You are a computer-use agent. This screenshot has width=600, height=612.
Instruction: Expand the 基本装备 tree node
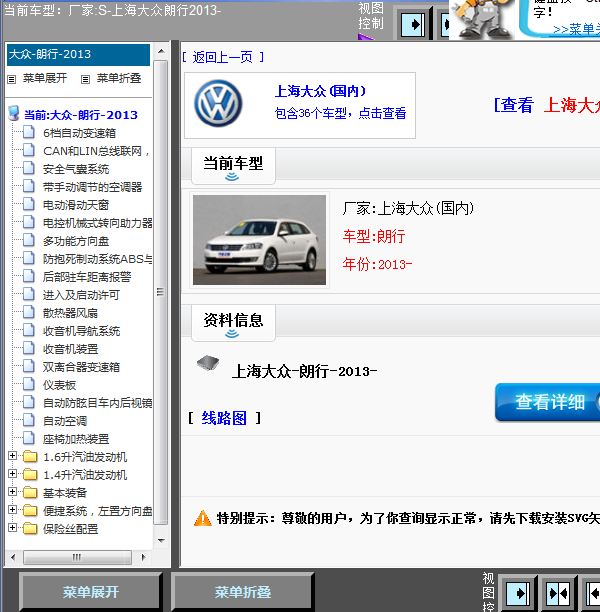click(12, 491)
